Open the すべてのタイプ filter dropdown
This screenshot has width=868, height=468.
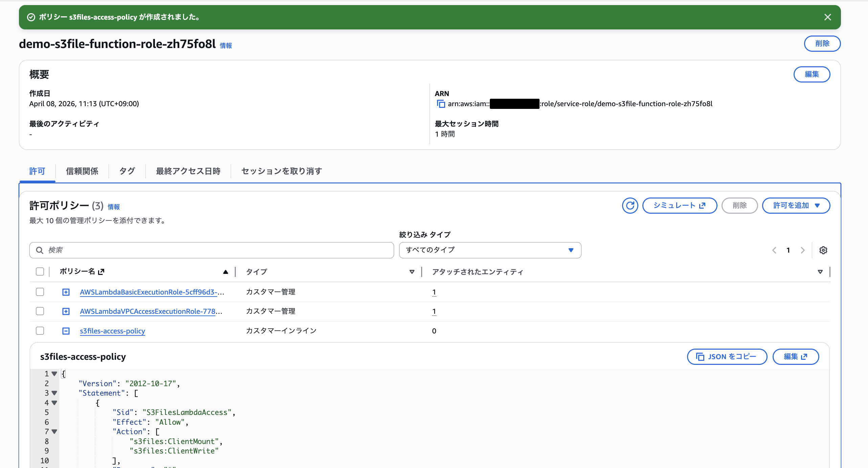click(x=490, y=250)
